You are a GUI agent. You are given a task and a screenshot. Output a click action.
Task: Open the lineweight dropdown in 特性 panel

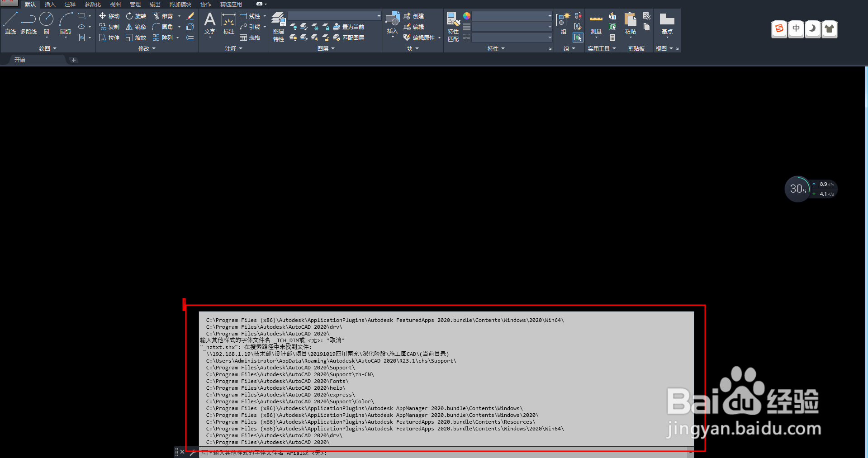(x=512, y=27)
